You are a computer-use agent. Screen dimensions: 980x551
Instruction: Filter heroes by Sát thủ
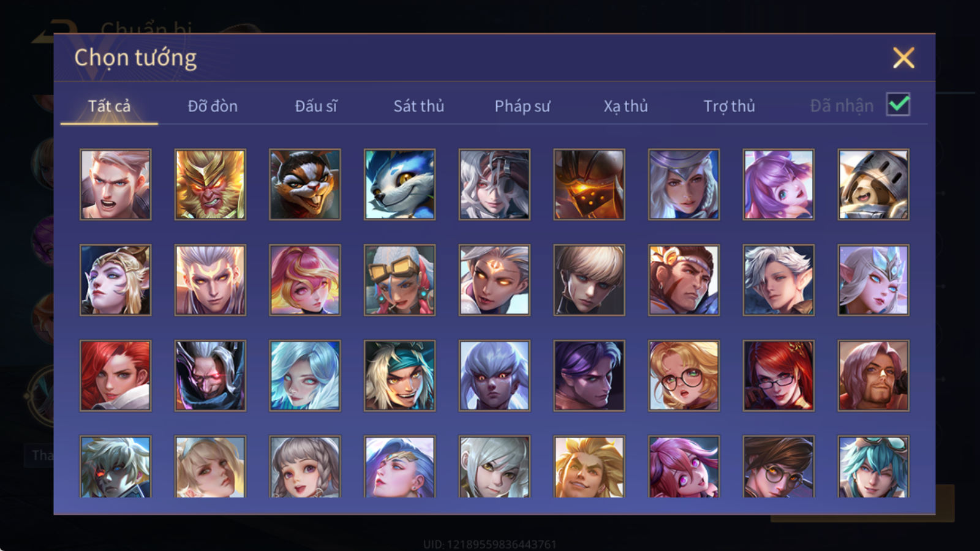pos(419,106)
